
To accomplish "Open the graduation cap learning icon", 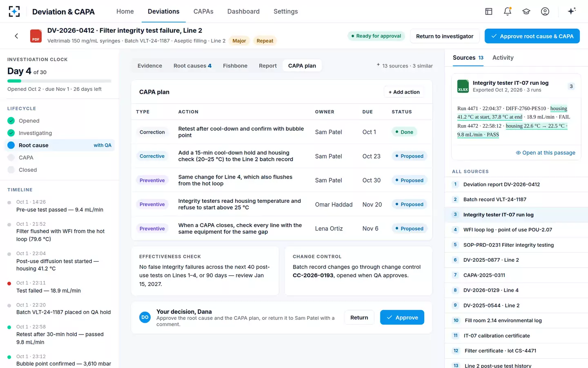I will (526, 11).
